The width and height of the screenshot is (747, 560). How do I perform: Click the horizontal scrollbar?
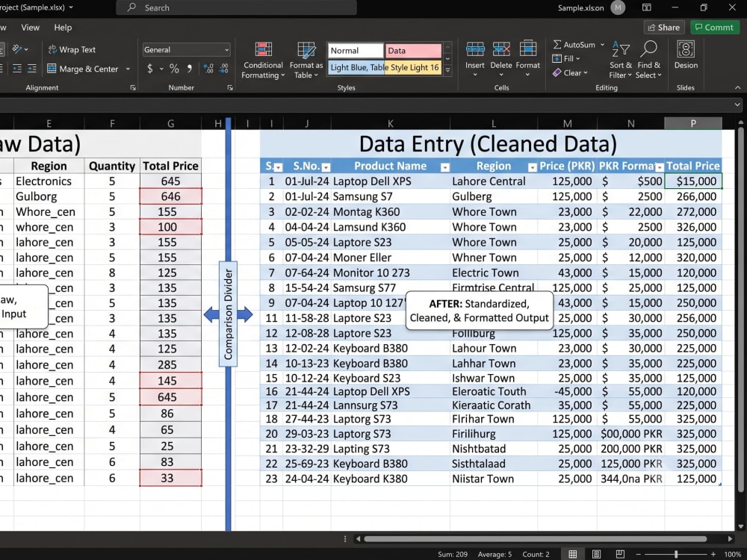coord(535,538)
